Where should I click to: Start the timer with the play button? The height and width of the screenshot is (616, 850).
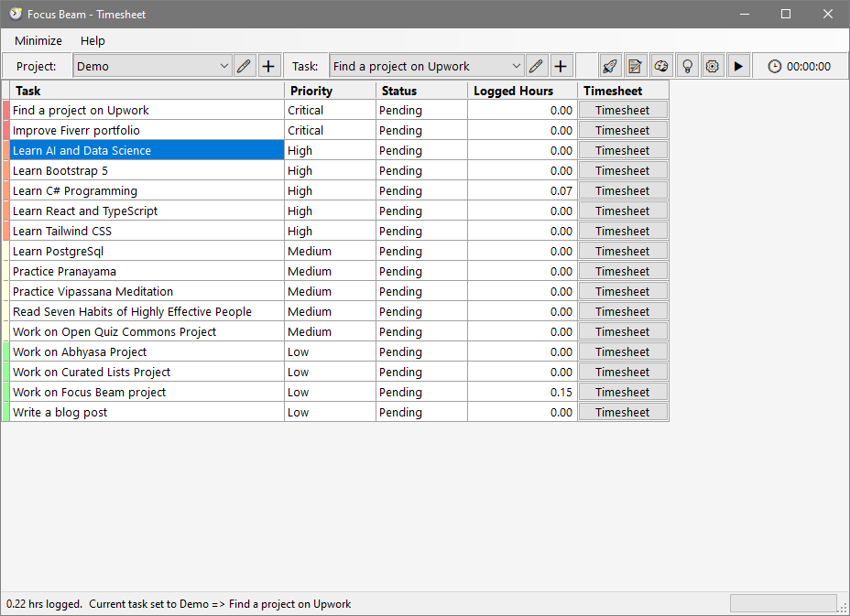pos(738,66)
